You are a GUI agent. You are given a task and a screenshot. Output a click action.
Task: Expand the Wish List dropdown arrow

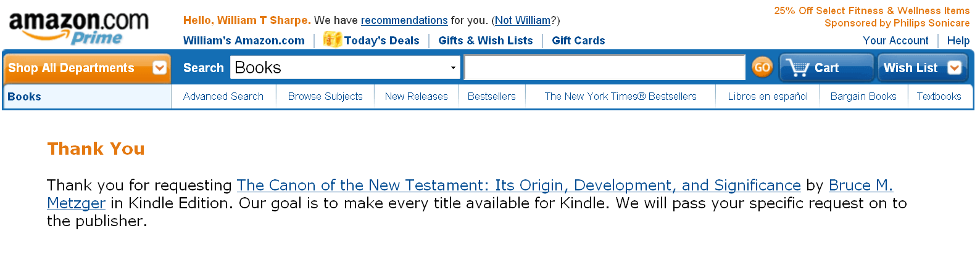(954, 68)
